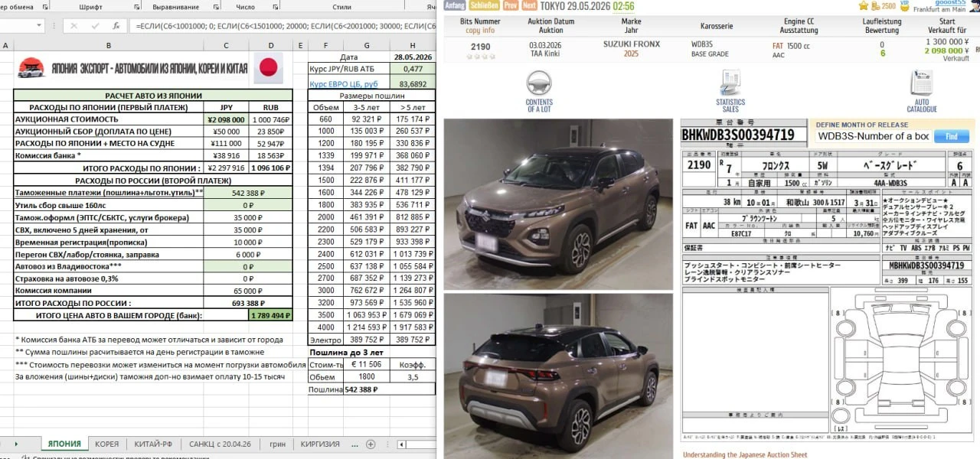The width and height of the screenshot is (980, 459).
Task: Open the Шрифт group dialog launcher
Action: pos(136,6)
